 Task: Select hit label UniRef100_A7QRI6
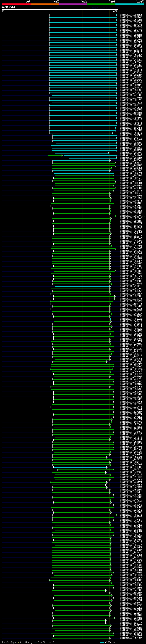131,53
